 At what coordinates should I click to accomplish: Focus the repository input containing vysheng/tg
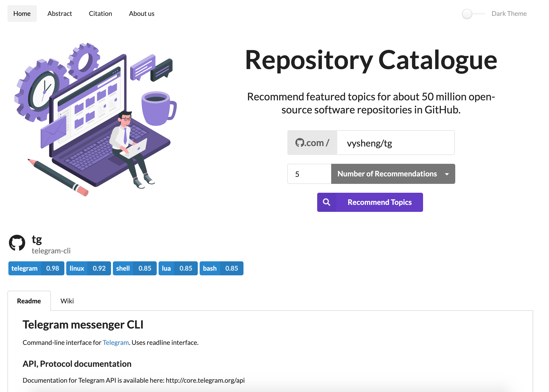396,143
